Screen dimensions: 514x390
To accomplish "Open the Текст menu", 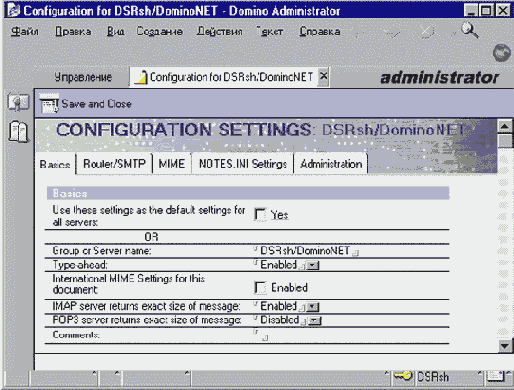I will tap(270, 32).
